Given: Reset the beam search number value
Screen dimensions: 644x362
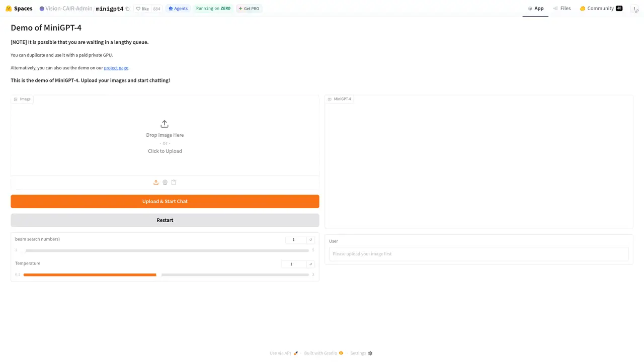Looking at the screenshot, I should [310, 240].
